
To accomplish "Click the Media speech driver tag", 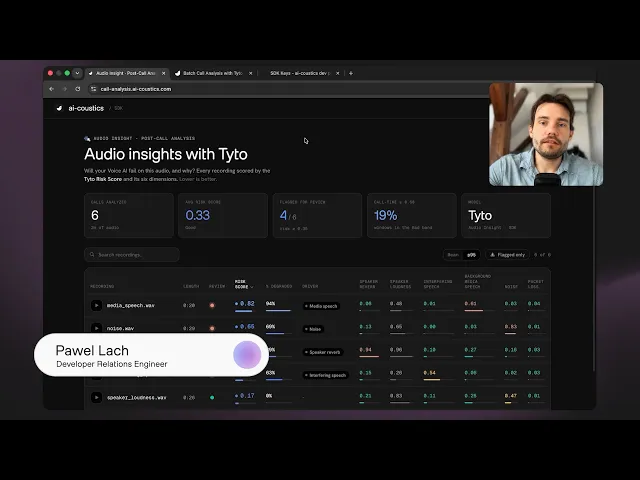I will pyautogui.click(x=322, y=306).
